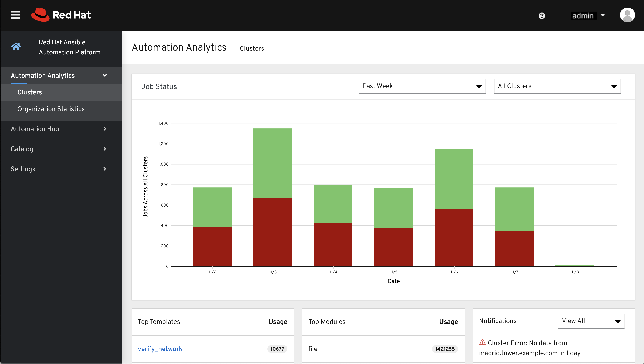This screenshot has width=644, height=364.
Task: Open the hamburger navigation menu
Action: (15, 15)
